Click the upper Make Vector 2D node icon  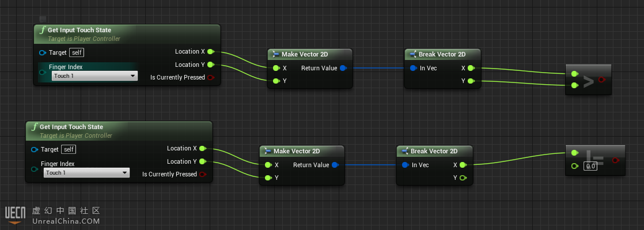(x=275, y=54)
